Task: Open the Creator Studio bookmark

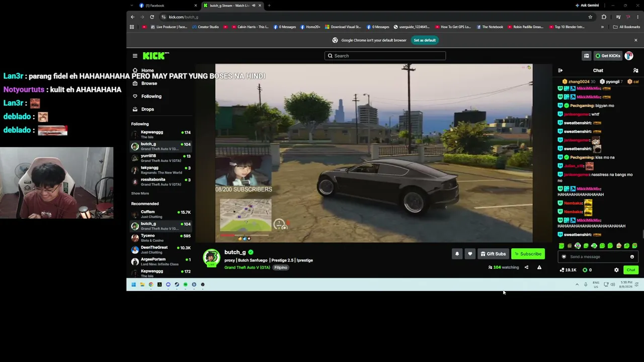Action: click(205, 27)
